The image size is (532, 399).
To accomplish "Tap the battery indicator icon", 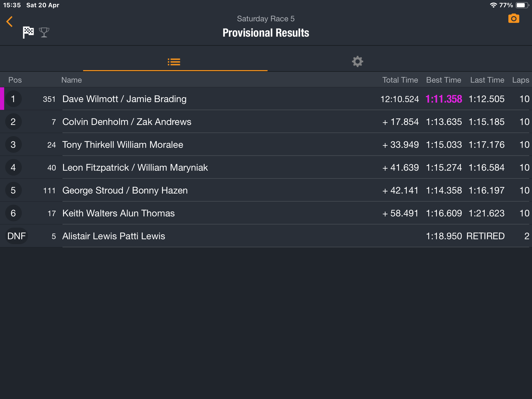I will point(522,5).
